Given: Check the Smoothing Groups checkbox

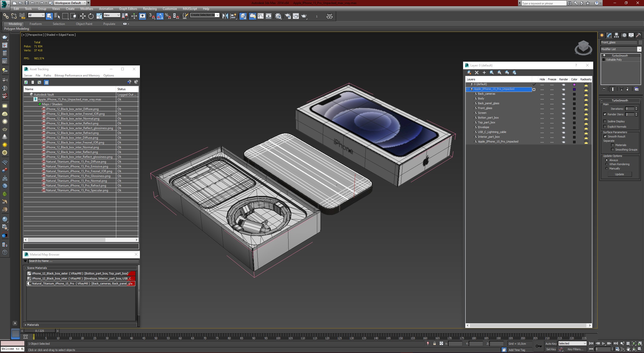Looking at the screenshot, I should point(613,150).
